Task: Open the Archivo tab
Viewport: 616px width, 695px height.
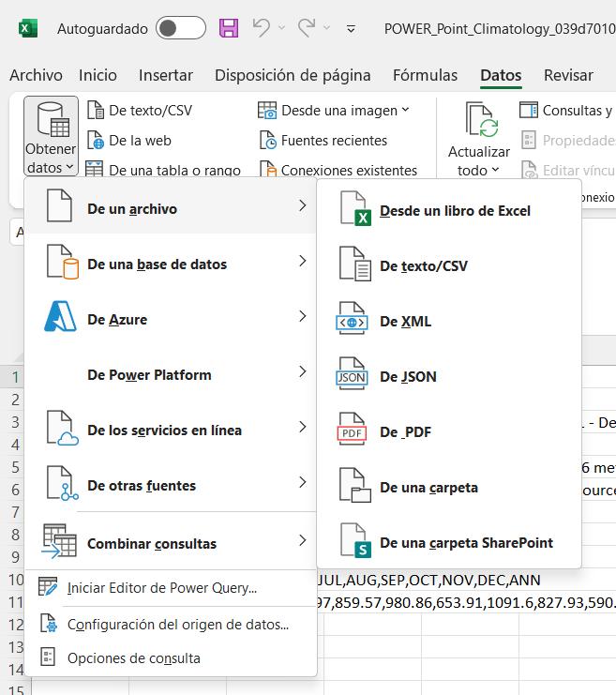Action: point(36,75)
